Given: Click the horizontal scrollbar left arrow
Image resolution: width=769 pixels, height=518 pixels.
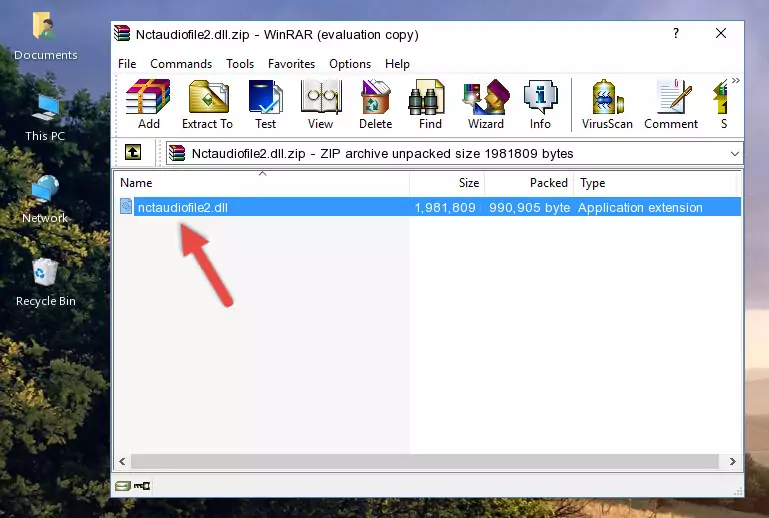Looking at the screenshot, I should coord(123,461).
